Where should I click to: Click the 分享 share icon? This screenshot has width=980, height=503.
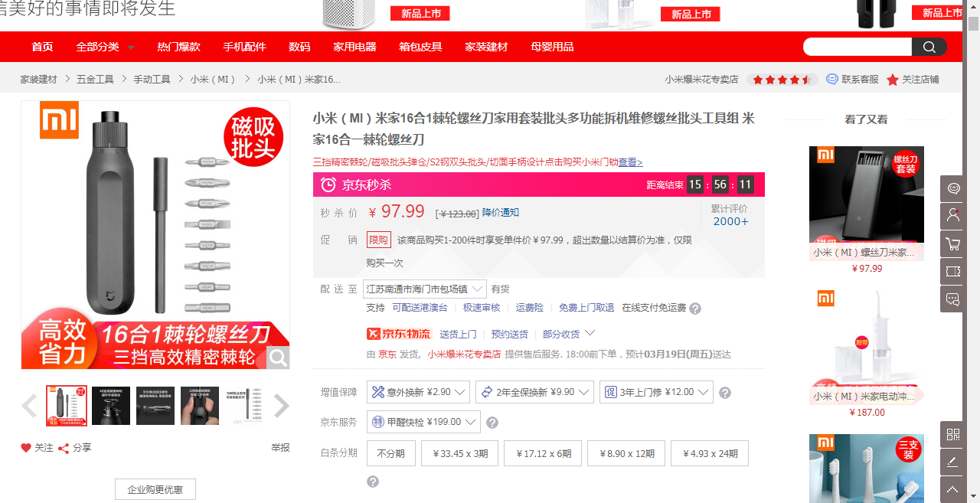[x=64, y=448]
